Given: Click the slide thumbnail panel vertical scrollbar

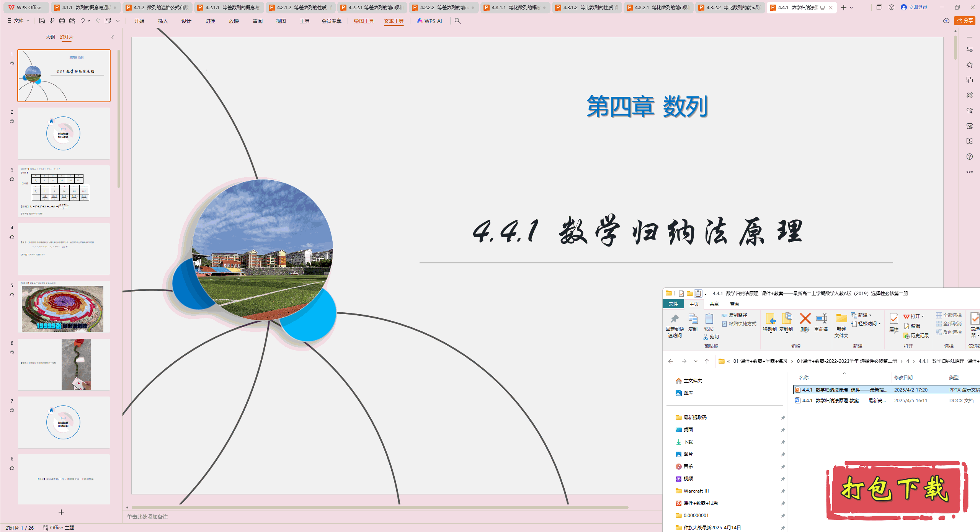Looking at the screenshot, I should click(119, 119).
